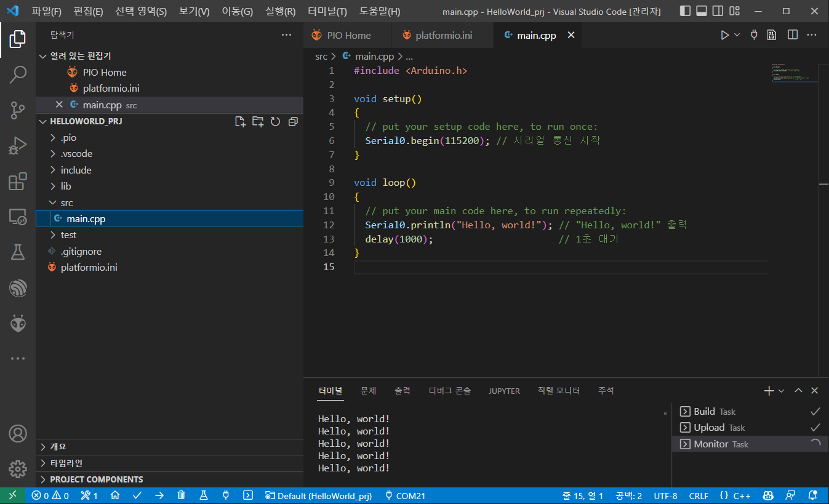Switch to the debug console panel tab
This screenshot has width=829, height=504.
coord(450,391)
